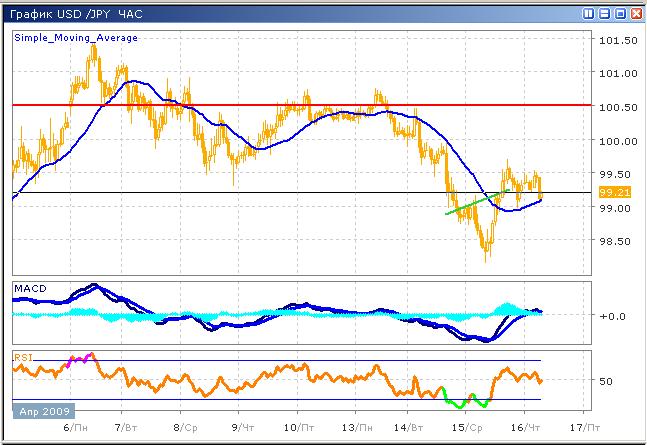Click the Simple_Moving_Average indicator label
The height and width of the screenshot is (445, 647).
click(x=75, y=38)
